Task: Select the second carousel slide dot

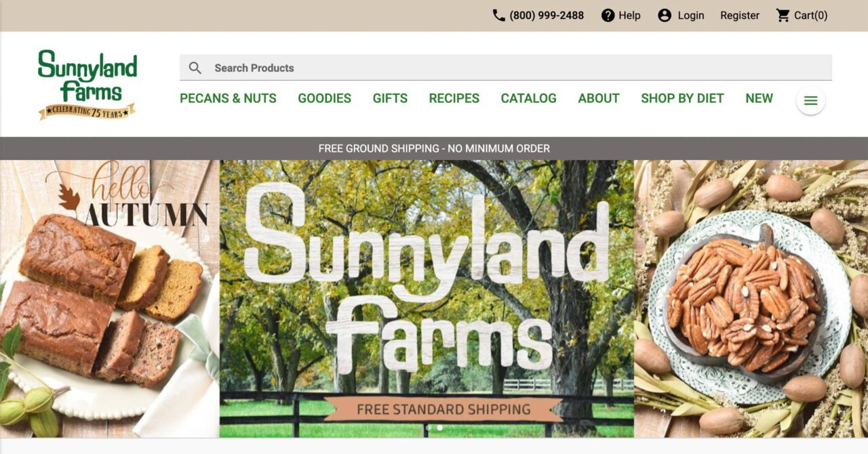Action: [x=439, y=428]
